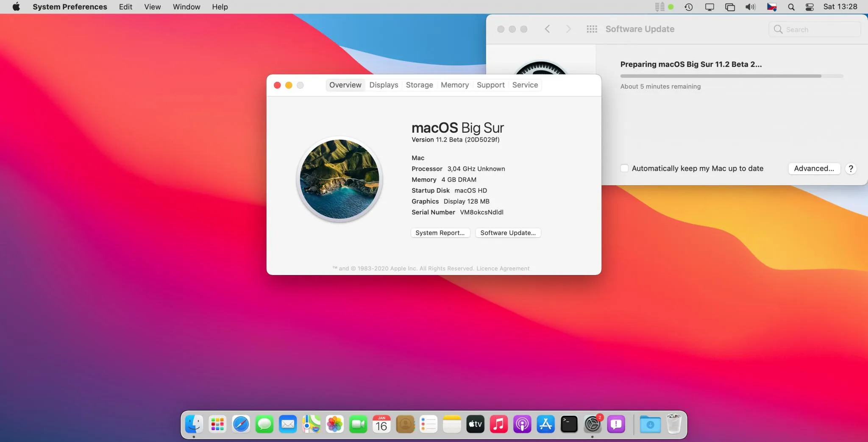Click the System Report... button

(440, 233)
